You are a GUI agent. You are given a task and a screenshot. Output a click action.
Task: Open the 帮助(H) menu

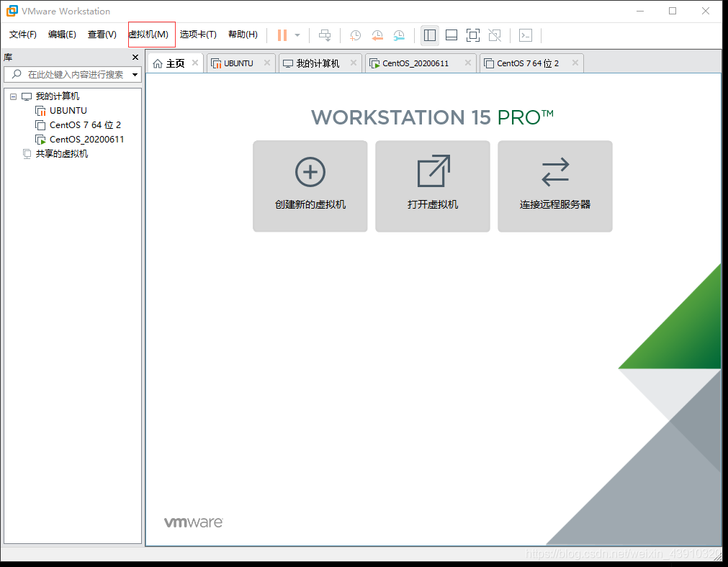(243, 35)
